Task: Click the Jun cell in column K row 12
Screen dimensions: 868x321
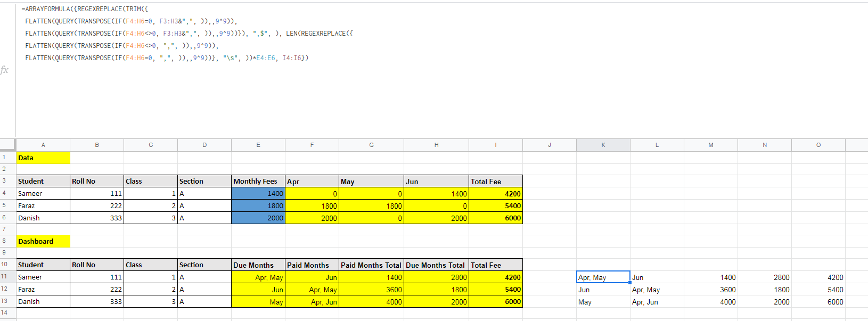Action: [x=603, y=290]
